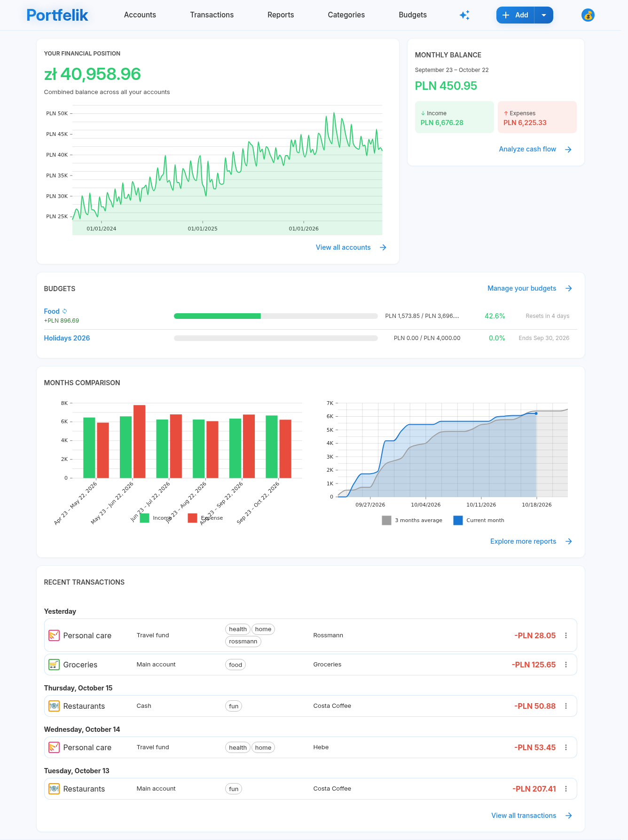Click the Food budget recurring sync icon

(x=65, y=311)
